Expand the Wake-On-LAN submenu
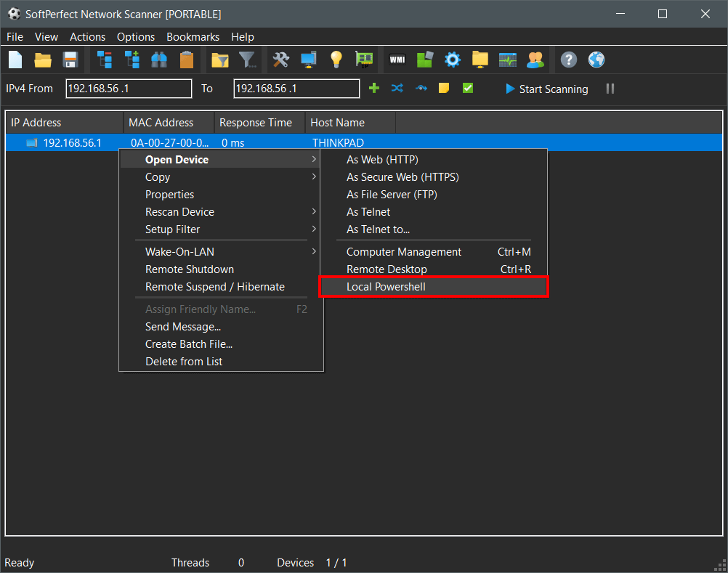This screenshot has width=728, height=573. click(x=221, y=252)
